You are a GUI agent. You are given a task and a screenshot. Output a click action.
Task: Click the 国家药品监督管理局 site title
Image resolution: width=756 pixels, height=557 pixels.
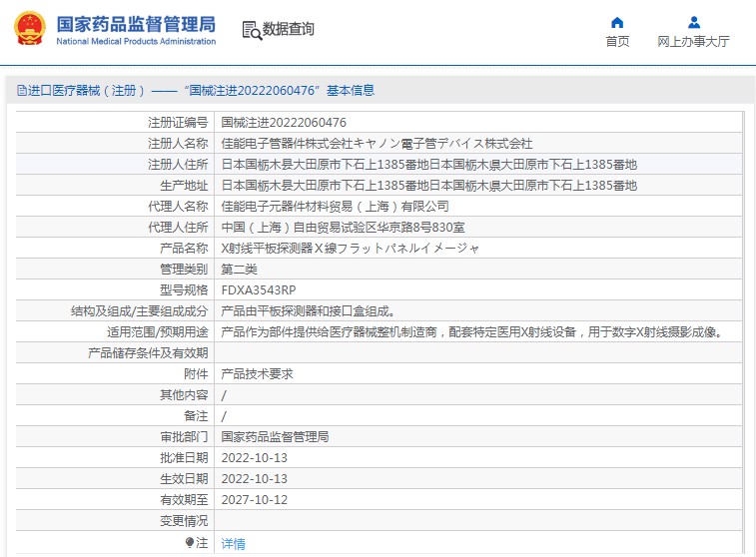point(136,24)
